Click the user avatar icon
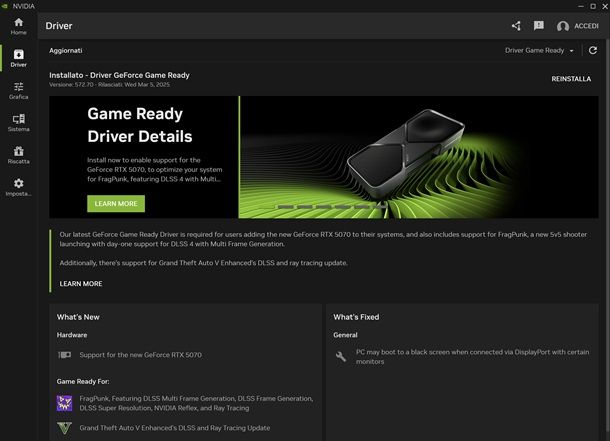This screenshot has height=441, width=610. (563, 26)
